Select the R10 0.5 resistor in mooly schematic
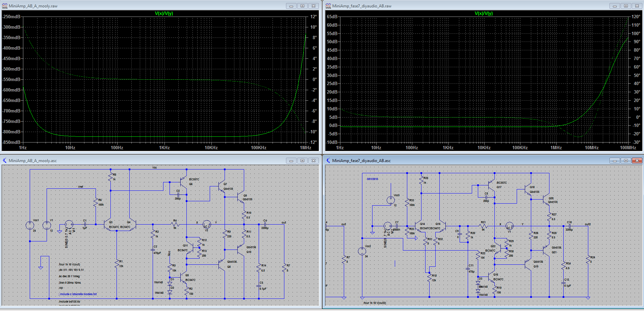Viewport: 644px width, 311px height. pyautogui.click(x=244, y=215)
